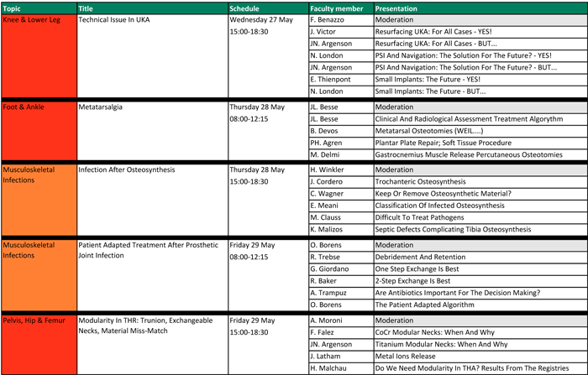Click the Faculty member column header

[341, 8]
